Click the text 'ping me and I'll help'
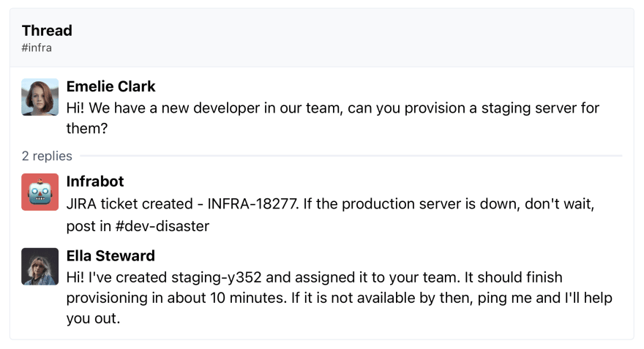This screenshot has width=644, height=349. coord(545,298)
